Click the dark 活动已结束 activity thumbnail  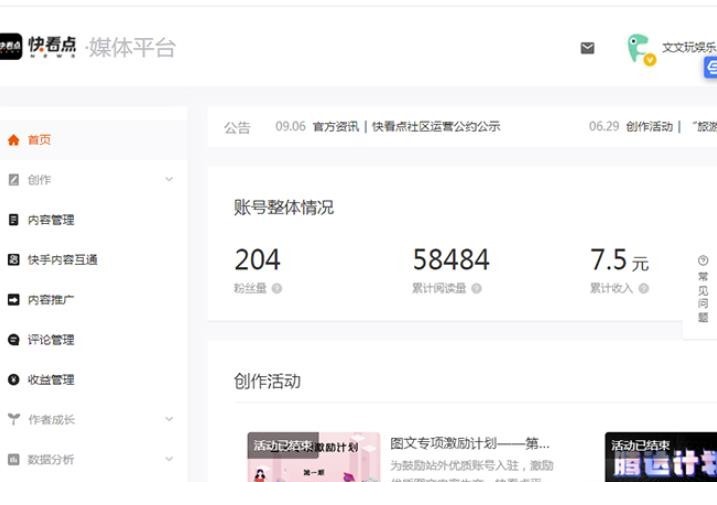click(x=661, y=457)
